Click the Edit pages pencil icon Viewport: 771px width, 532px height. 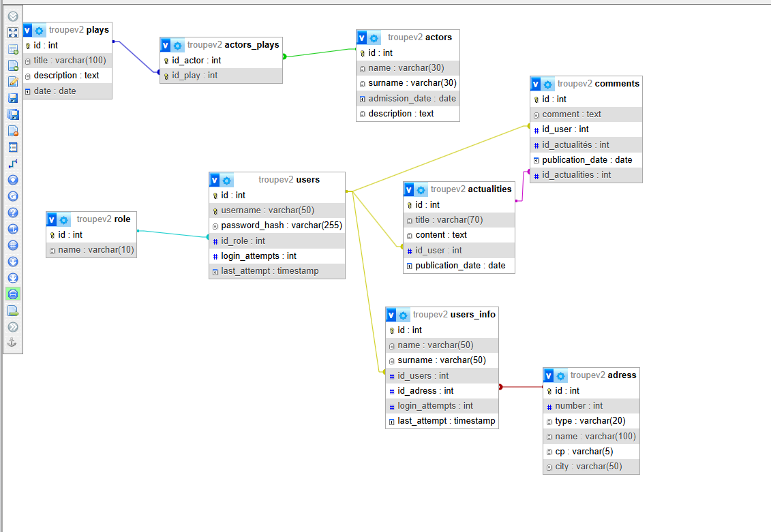(x=13, y=82)
